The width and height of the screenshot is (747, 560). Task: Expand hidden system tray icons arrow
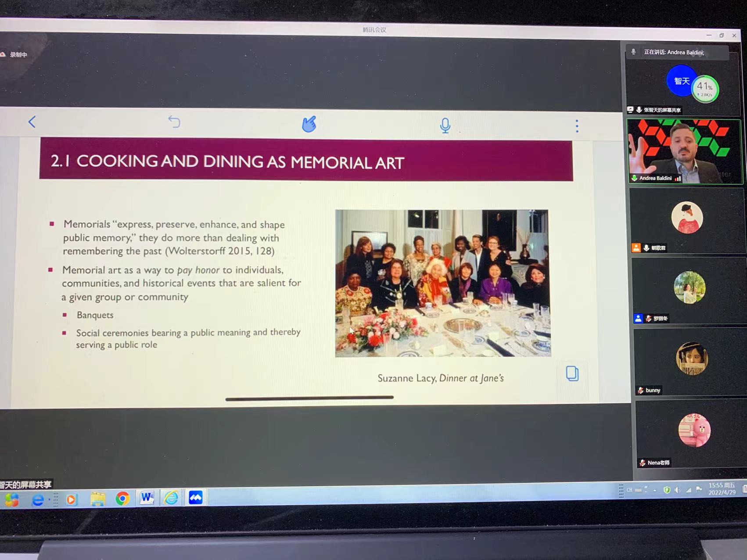(654, 490)
